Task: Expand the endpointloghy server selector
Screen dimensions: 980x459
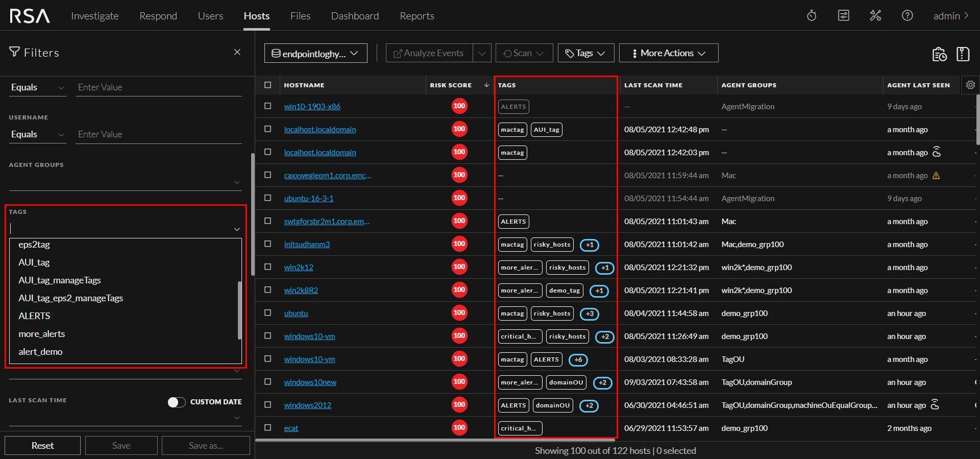Action: [x=315, y=54]
